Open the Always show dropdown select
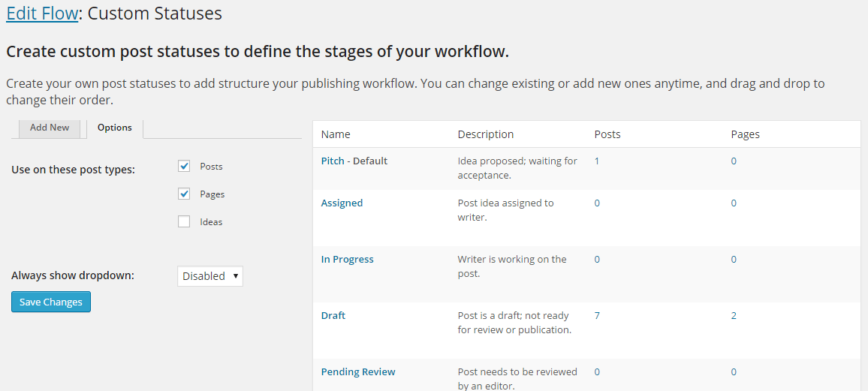 tap(209, 276)
